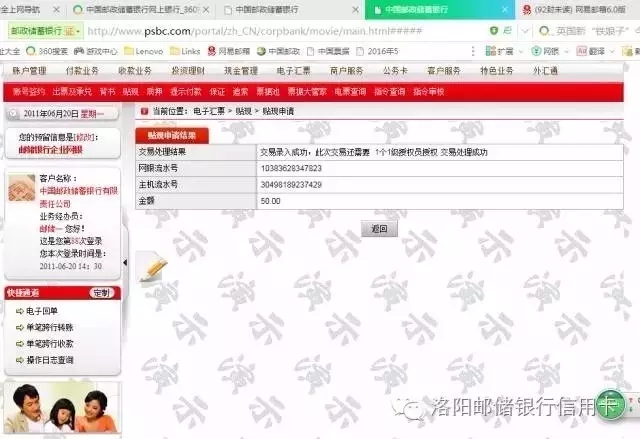
Task: Click the green 卡 floating badge
Action: [x=610, y=405]
